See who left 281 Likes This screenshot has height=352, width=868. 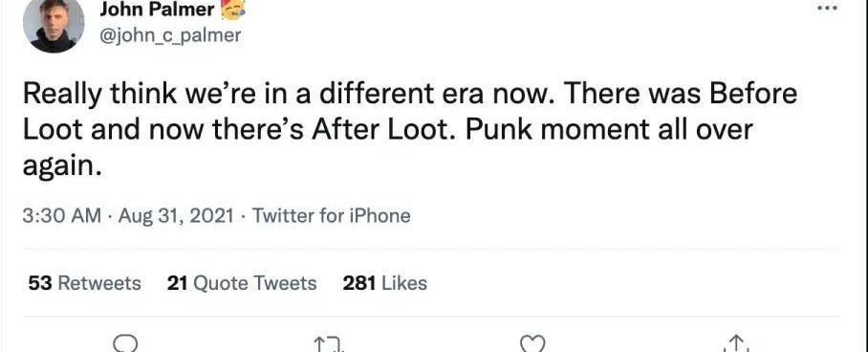coord(385,283)
